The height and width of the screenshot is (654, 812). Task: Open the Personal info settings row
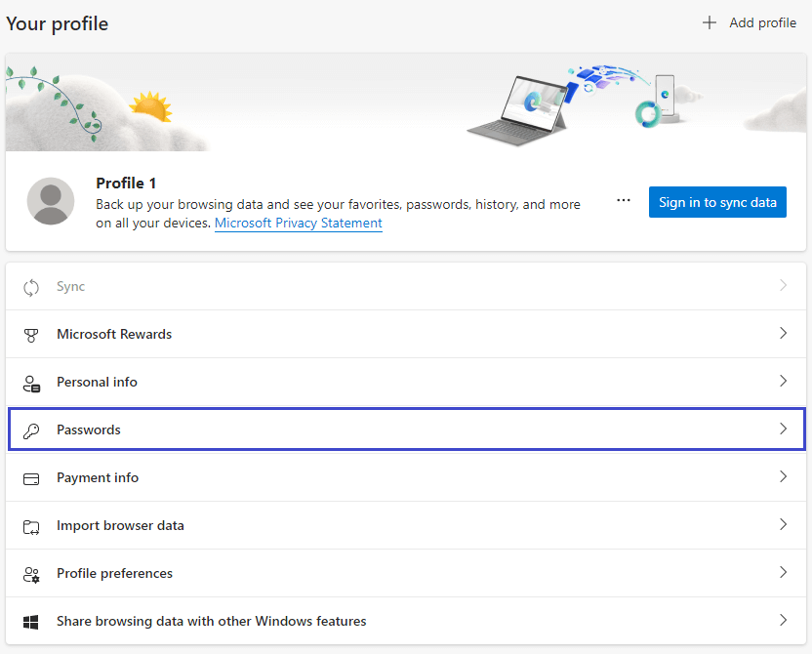[x=405, y=382]
